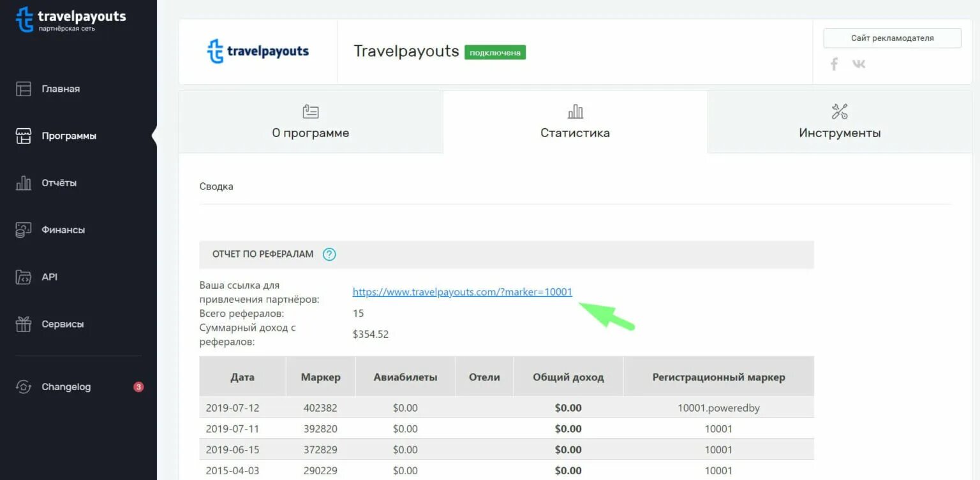Viewport: 980px width, 480px height.
Task: Switch to the О программе tab
Action: point(311,122)
